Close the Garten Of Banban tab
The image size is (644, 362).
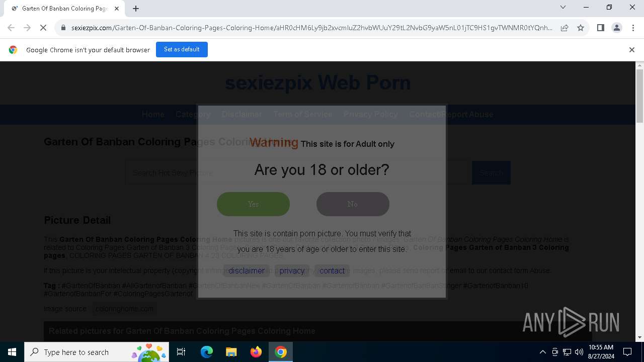117,9
